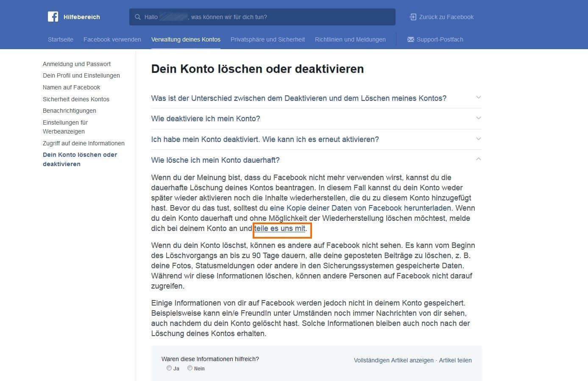Viewport: 588px width, 381px height.
Task: Open the Richtlinien und Meldungen tab
Action: pos(350,39)
